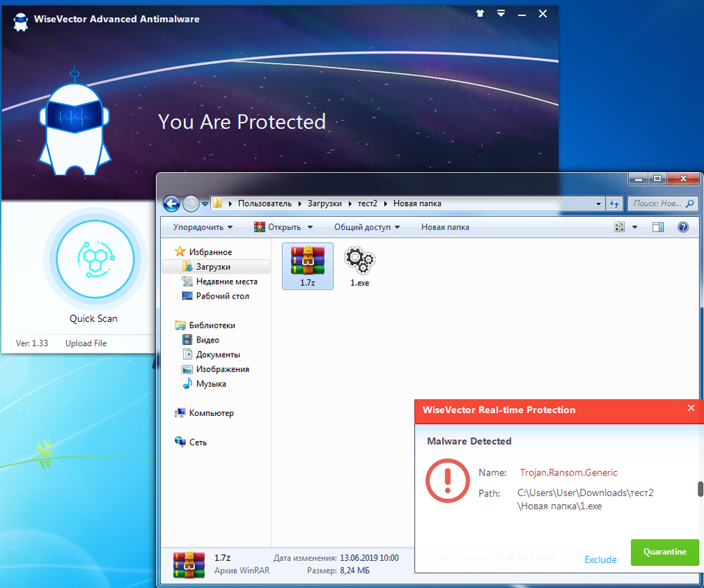Open Упорядочить menu in toolbar
The width and height of the screenshot is (704, 588).
coord(203,227)
